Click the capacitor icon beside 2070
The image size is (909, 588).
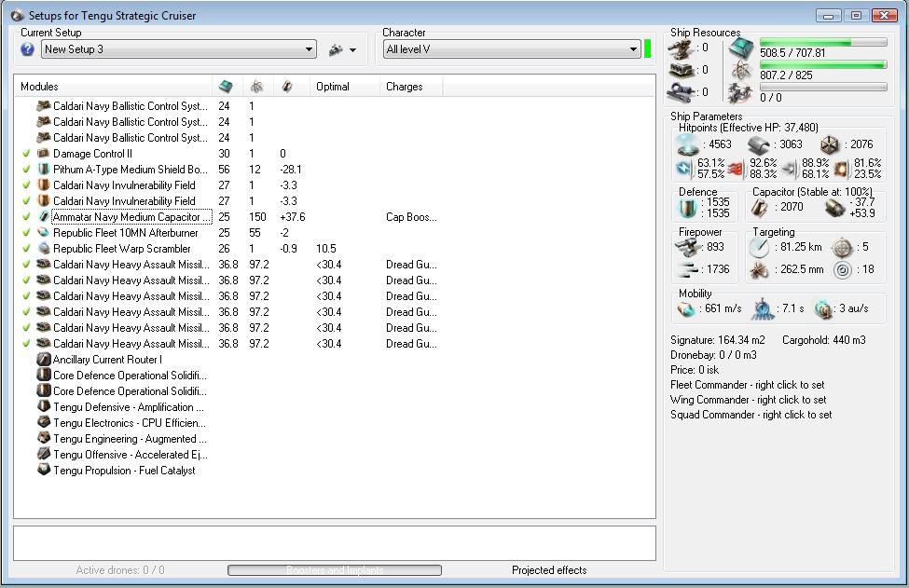[x=760, y=208]
